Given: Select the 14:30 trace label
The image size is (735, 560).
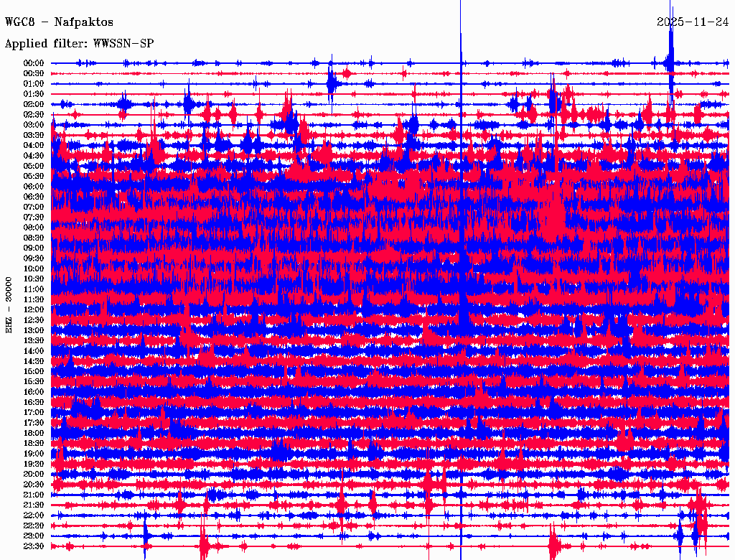Looking at the screenshot, I should click(34, 361).
